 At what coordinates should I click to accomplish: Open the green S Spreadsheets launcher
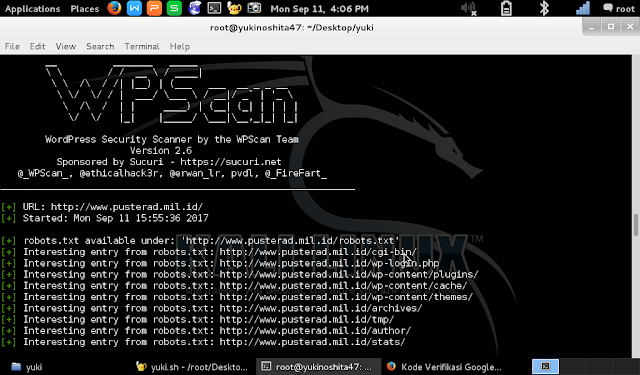tap(174, 8)
